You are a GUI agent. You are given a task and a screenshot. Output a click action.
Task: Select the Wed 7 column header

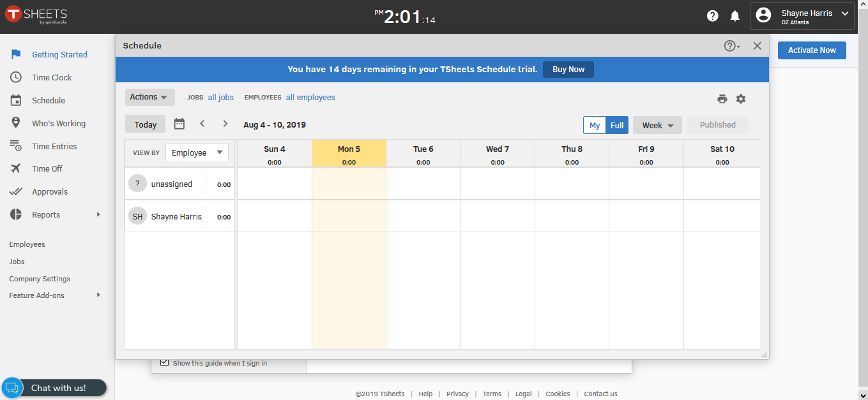498,154
